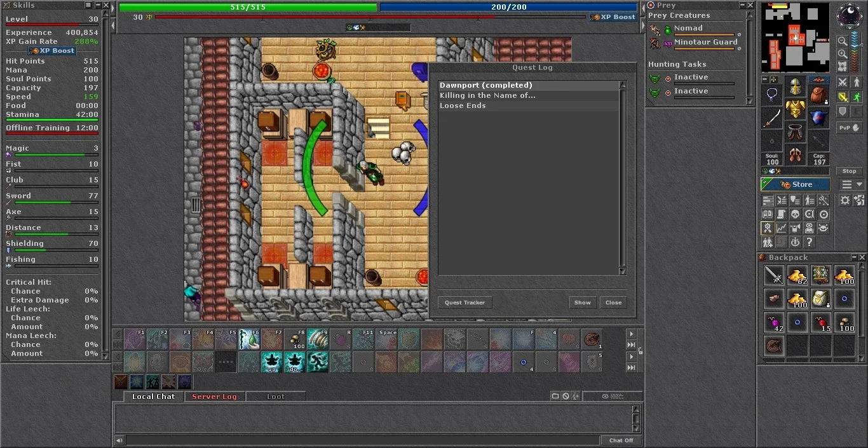Screen dimensions: 868x448
Task: Click XP Boost button in Skills panel
Action: point(52,51)
